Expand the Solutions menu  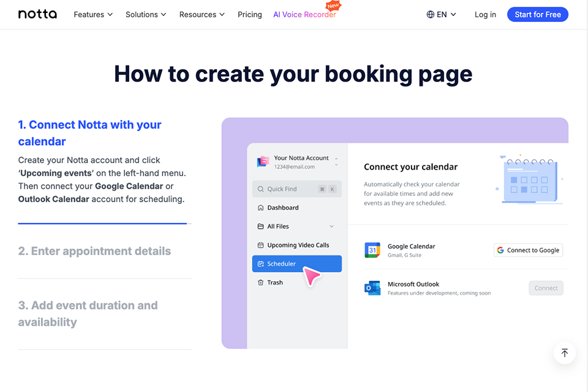pos(146,15)
